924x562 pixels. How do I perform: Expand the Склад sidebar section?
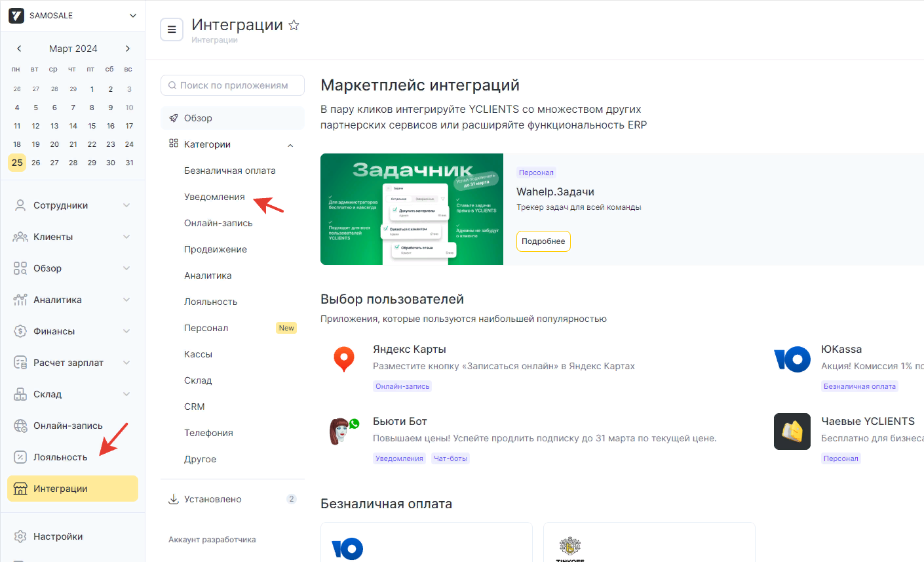(126, 394)
